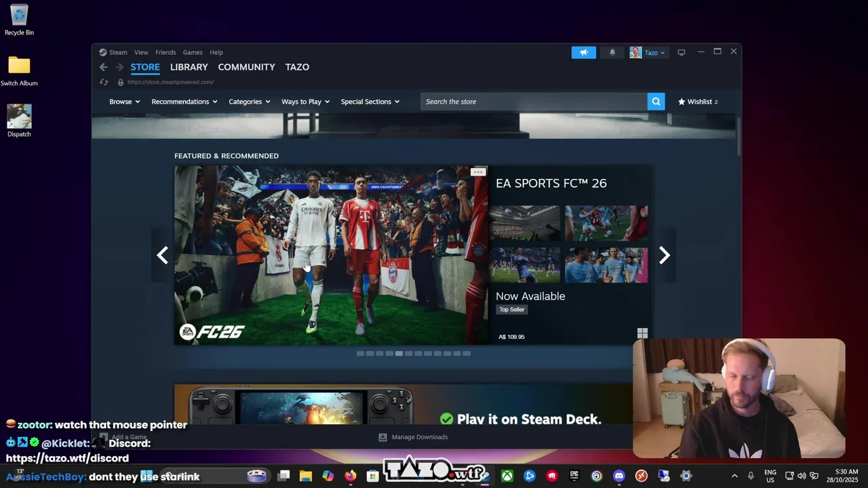
Task: Open the Friends menu
Action: (x=165, y=52)
